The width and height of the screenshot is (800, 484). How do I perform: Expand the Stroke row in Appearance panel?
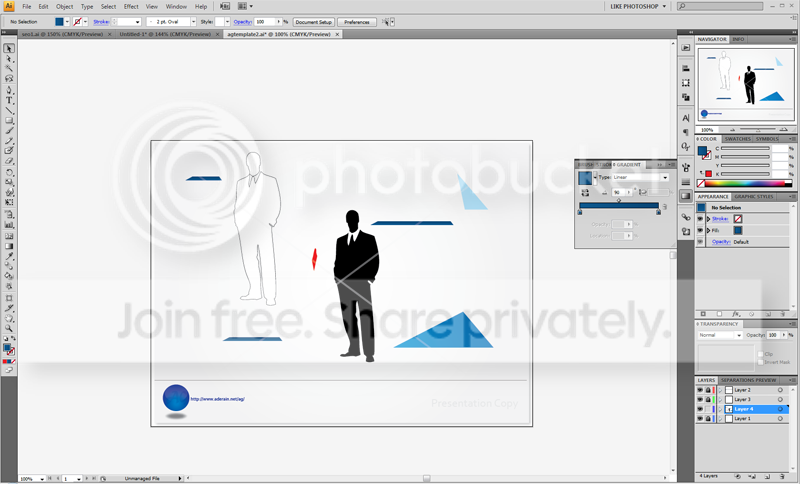(x=708, y=219)
